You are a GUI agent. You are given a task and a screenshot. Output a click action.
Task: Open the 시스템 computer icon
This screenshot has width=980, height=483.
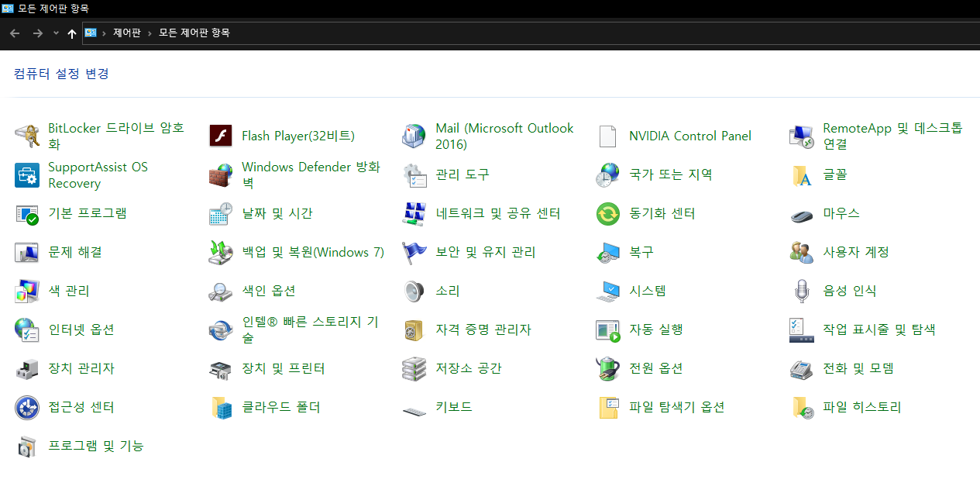coord(608,292)
